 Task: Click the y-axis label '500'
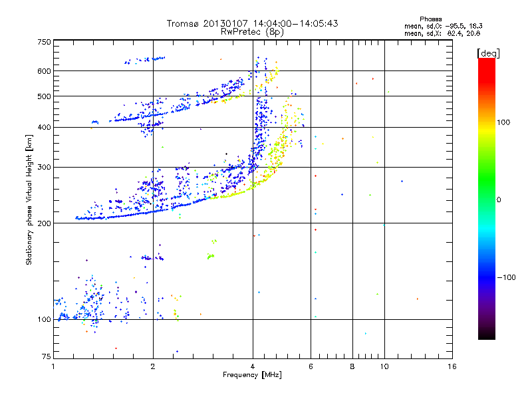[44, 96]
